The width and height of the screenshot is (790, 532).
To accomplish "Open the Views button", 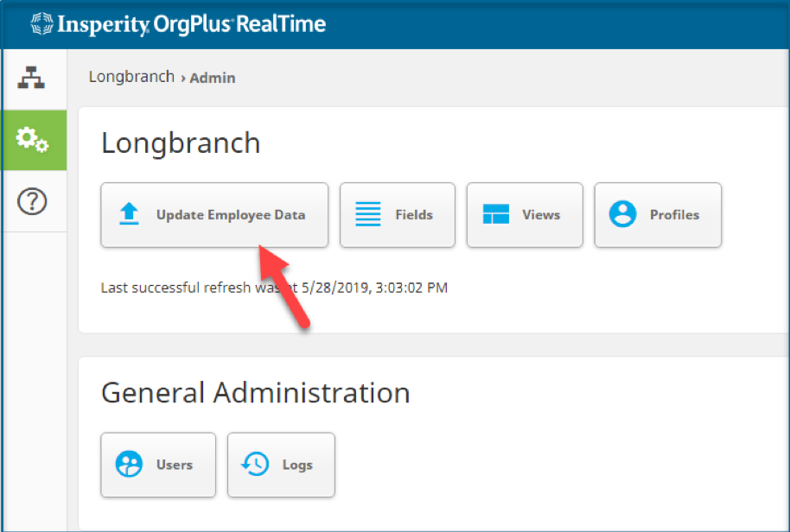I will (x=525, y=215).
